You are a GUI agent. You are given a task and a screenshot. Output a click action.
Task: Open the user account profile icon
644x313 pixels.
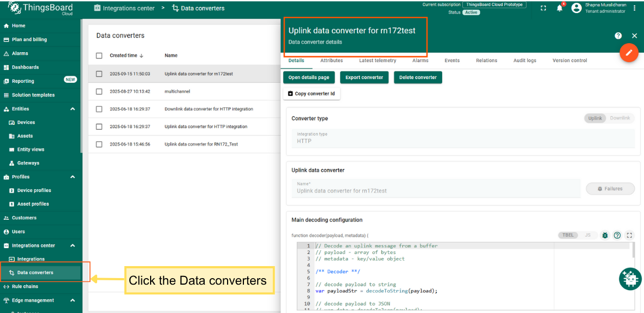[576, 8]
